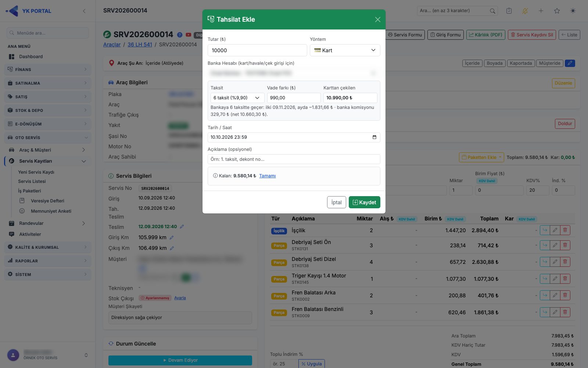Close the Tahsilat Ekle dialog

point(377,20)
